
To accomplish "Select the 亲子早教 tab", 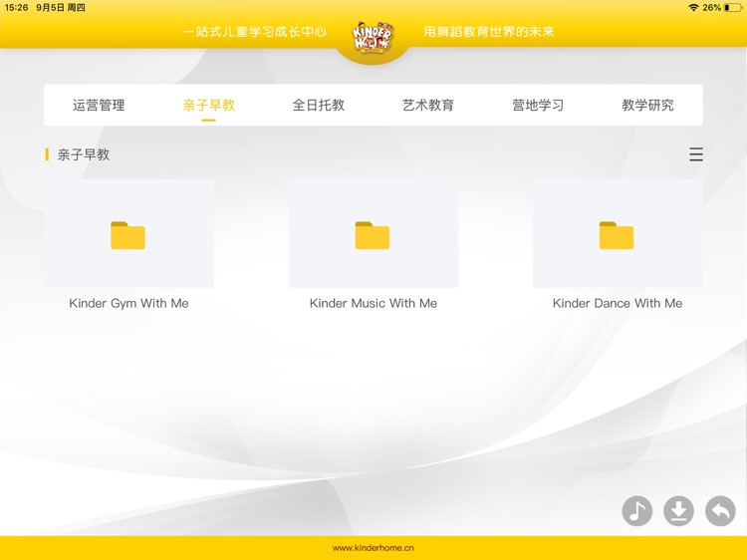I will [x=209, y=105].
